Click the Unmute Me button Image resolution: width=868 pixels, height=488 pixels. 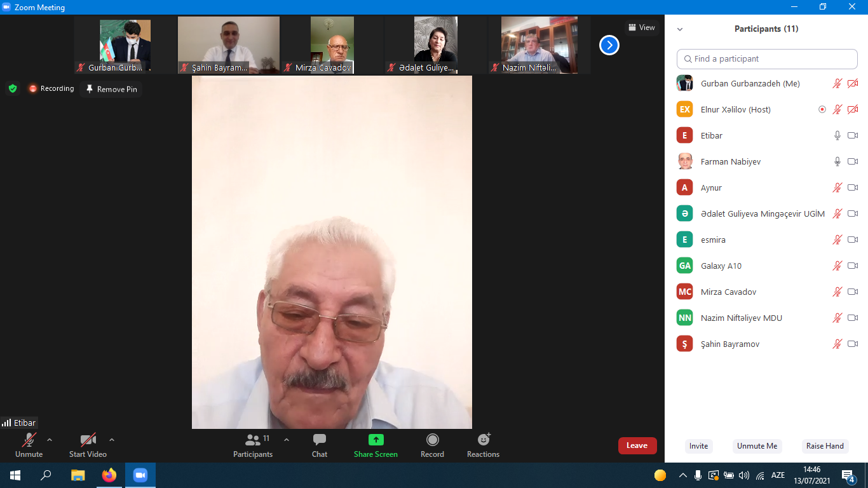click(757, 446)
